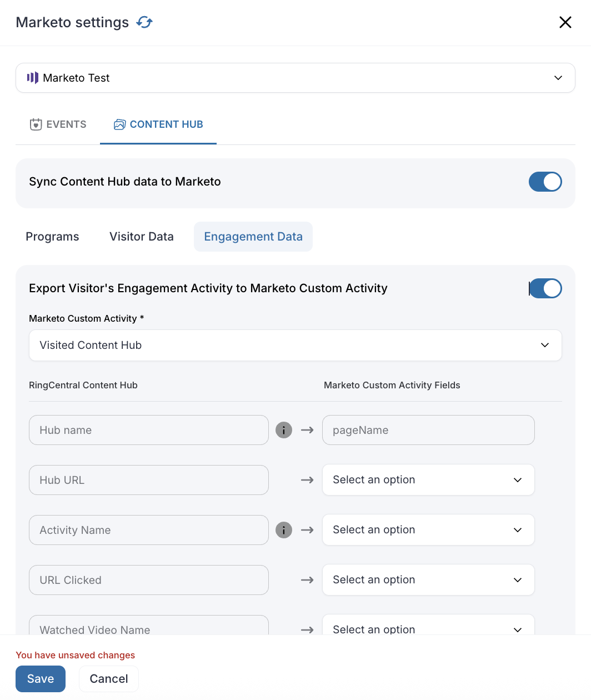This screenshot has width=591, height=700.
Task: Cancel the unsaved changes
Action: (109, 679)
